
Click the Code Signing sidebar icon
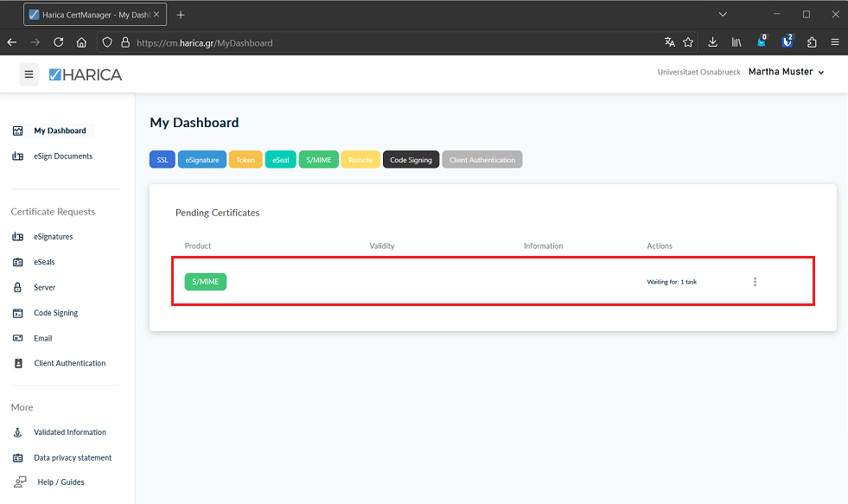[18, 313]
